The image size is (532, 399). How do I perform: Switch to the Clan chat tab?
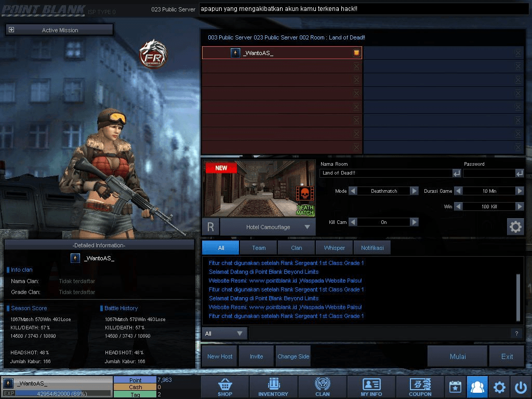[x=296, y=248]
